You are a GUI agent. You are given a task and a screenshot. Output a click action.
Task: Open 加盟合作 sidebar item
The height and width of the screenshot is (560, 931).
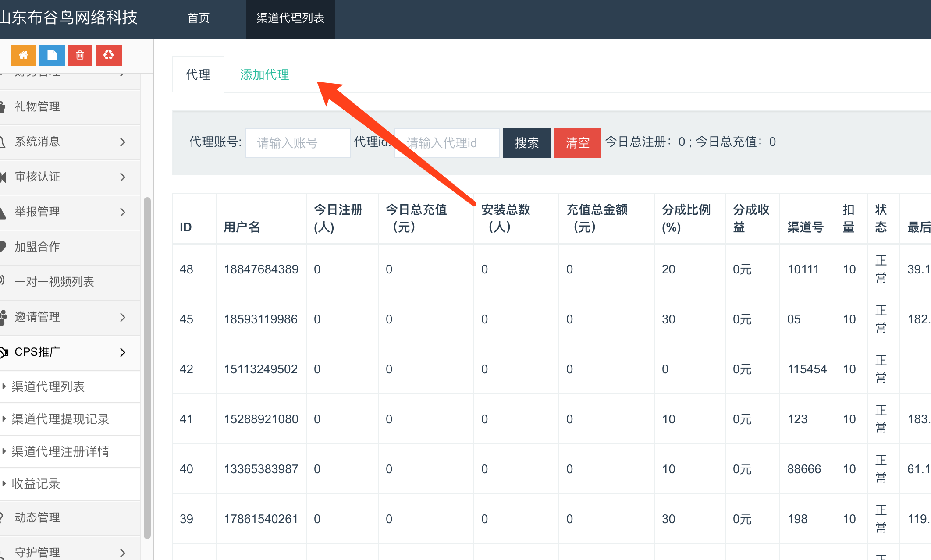coord(37,247)
